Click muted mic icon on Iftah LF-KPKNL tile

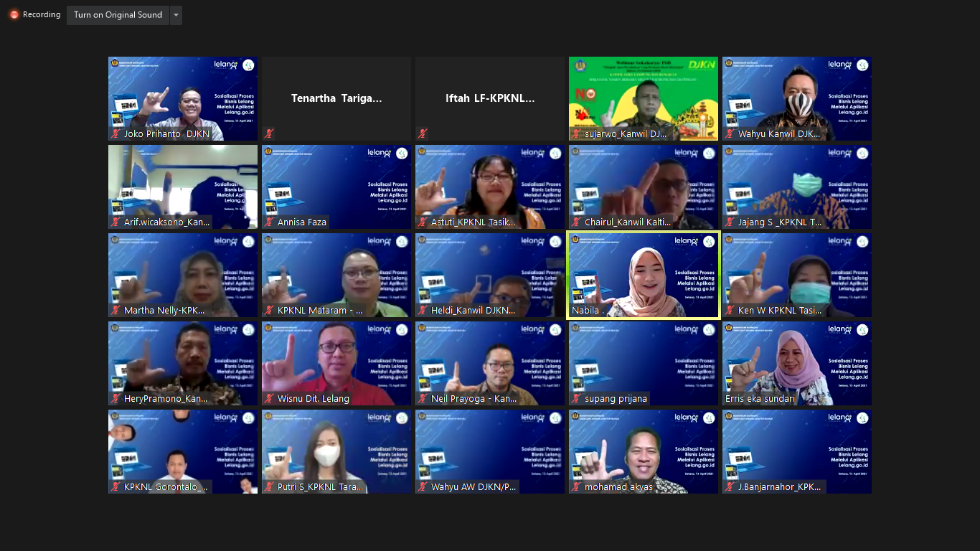tap(423, 133)
